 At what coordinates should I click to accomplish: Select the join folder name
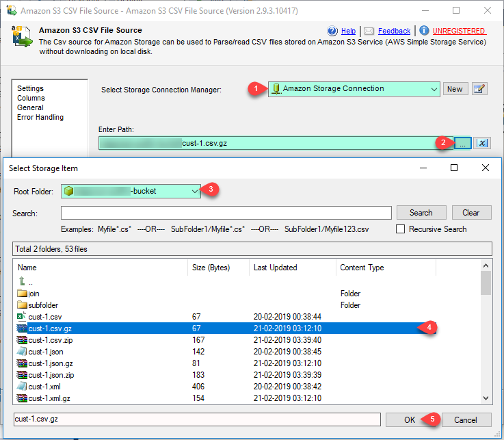34,294
